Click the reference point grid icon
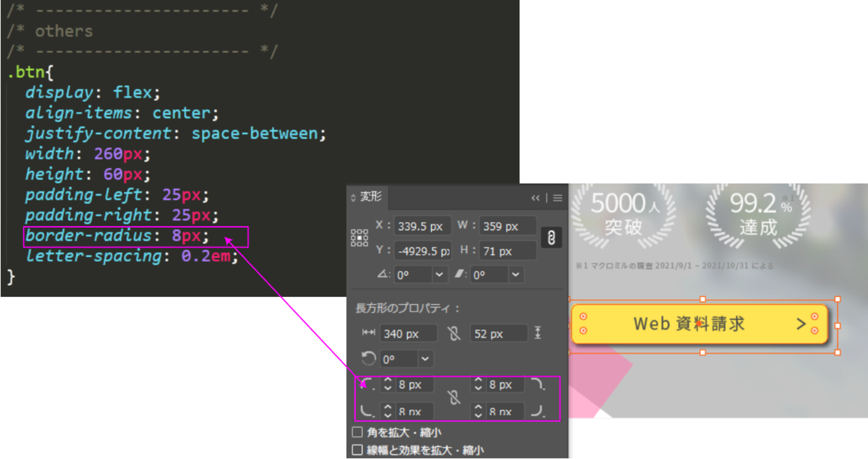The width and height of the screenshot is (868, 459). click(x=359, y=237)
